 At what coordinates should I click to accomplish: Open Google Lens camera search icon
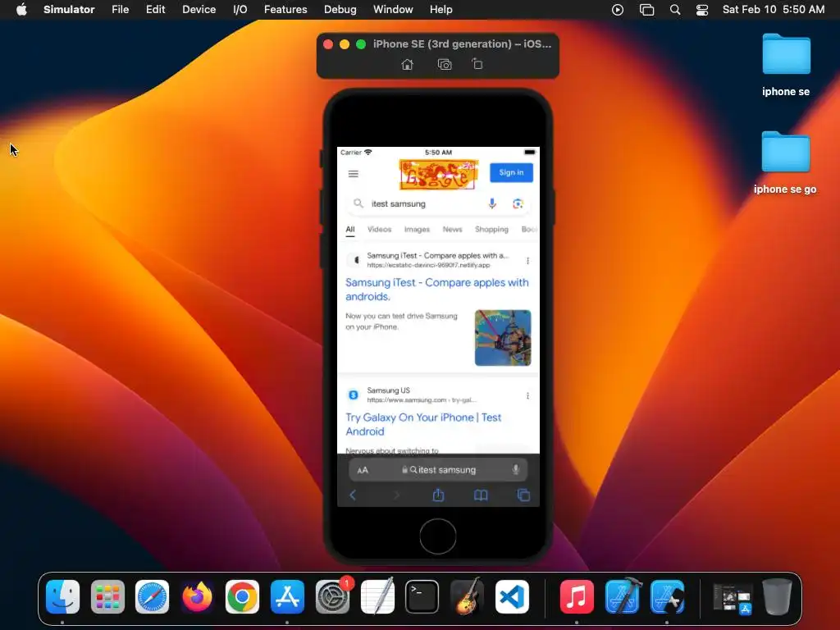coord(518,203)
